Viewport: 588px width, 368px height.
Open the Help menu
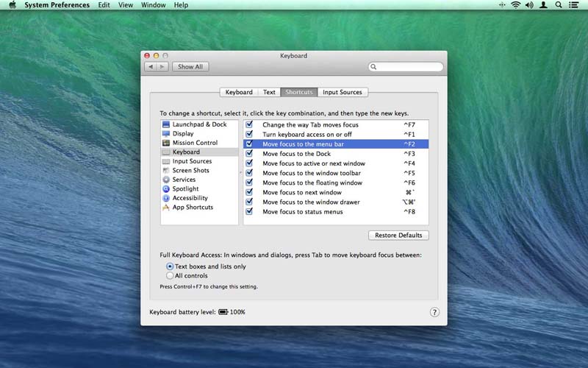pyautogui.click(x=181, y=5)
